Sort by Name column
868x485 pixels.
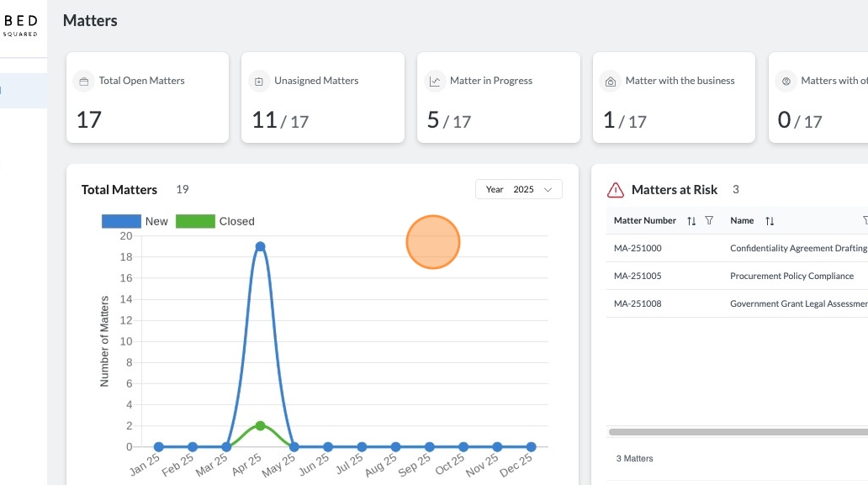pos(770,221)
